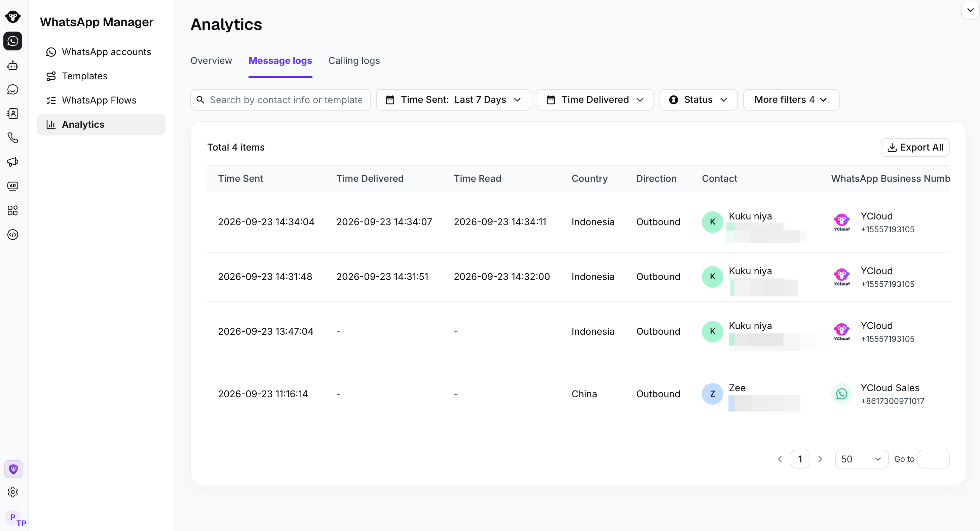980x531 pixels.
Task: Click the YCloud Sales WhatsApp logo
Action: (x=841, y=394)
